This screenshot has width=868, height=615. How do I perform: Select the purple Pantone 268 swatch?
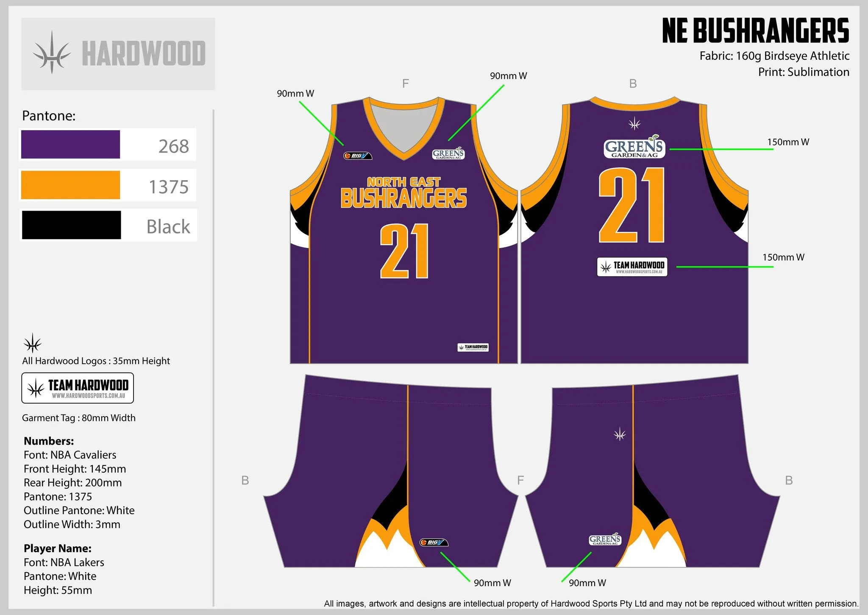[x=70, y=145]
